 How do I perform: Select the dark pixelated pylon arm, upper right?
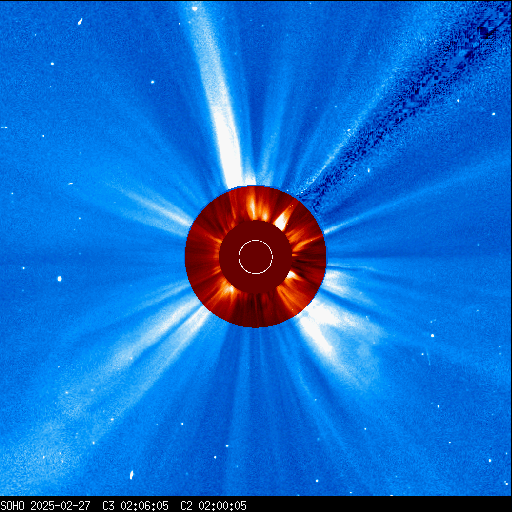400,107
